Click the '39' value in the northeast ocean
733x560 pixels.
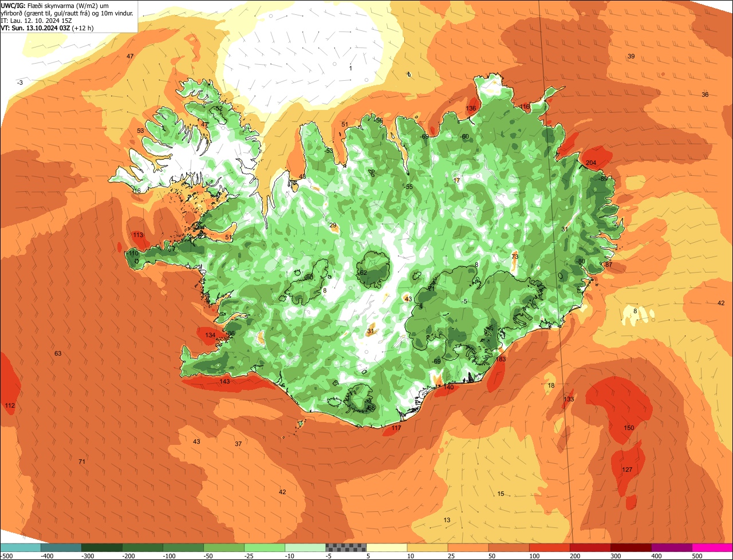click(631, 56)
